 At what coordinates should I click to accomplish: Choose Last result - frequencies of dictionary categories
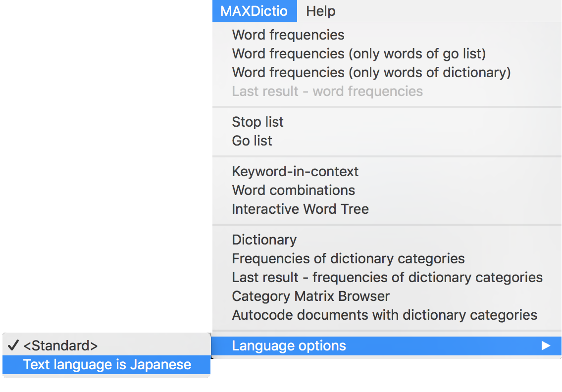(x=387, y=277)
